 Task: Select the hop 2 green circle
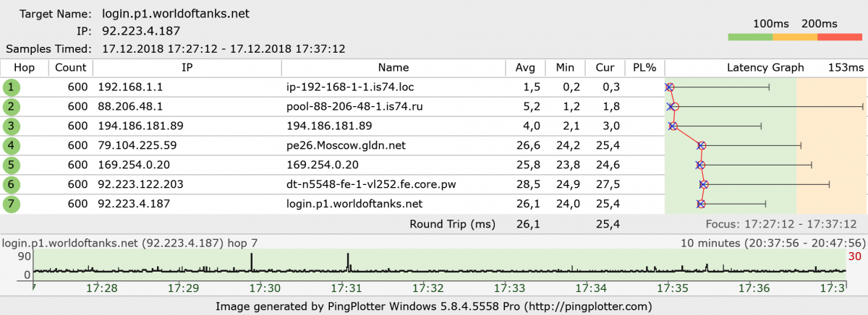[12, 107]
